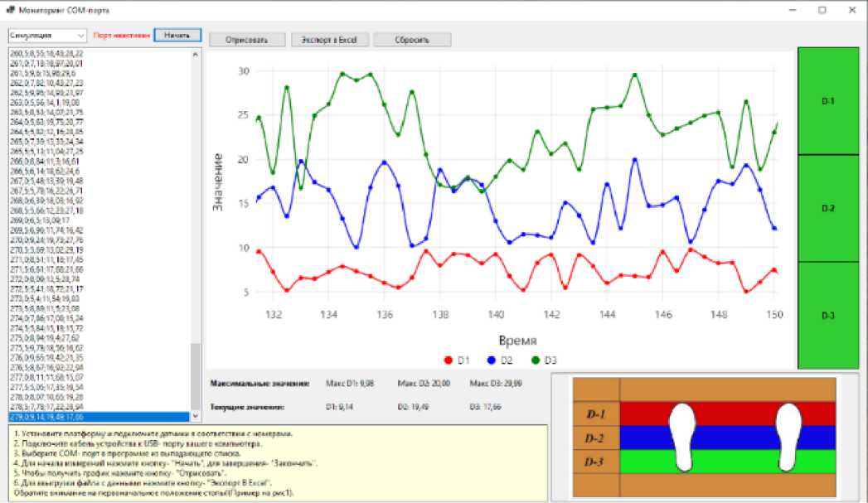Click the red D1 legend marker
This screenshot has height=503, width=868.
[x=449, y=360]
